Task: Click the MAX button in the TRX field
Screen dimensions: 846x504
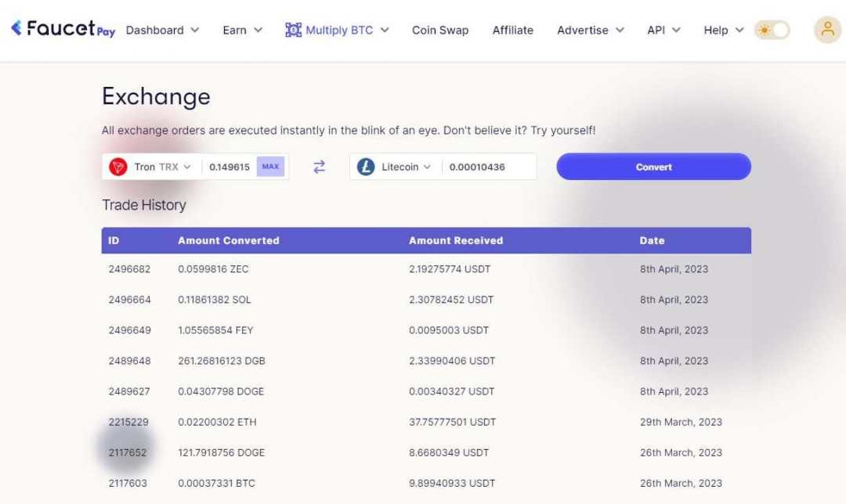Action: coord(270,166)
